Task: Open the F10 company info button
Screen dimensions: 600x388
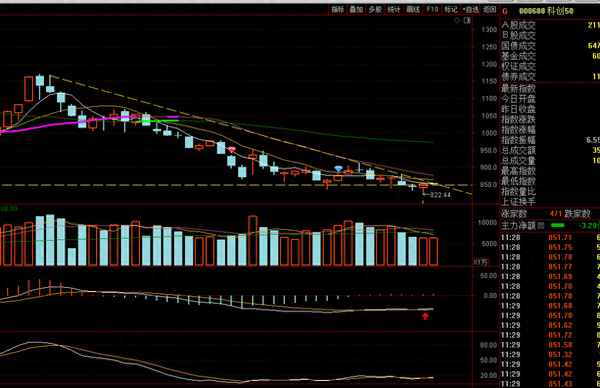Action: [432, 10]
